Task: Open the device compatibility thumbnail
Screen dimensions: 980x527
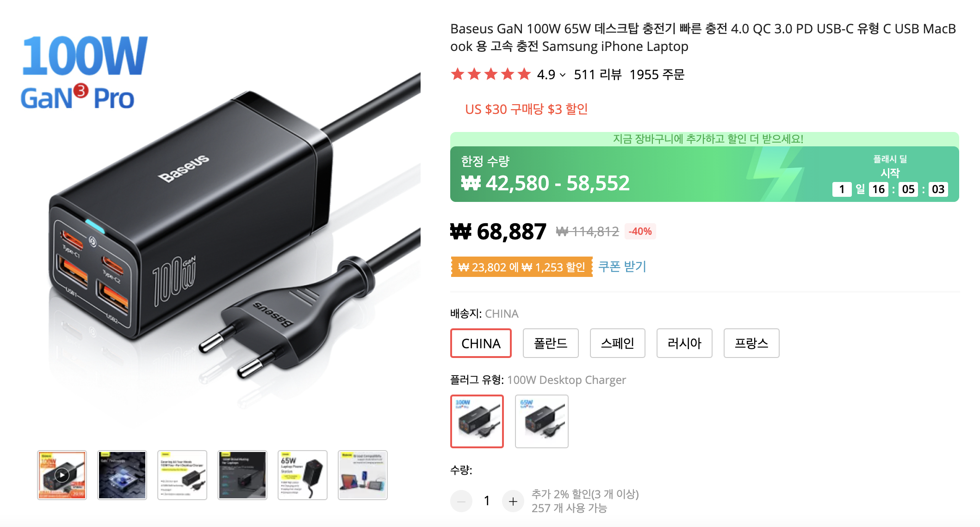Action: pyautogui.click(x=363, y=475)
